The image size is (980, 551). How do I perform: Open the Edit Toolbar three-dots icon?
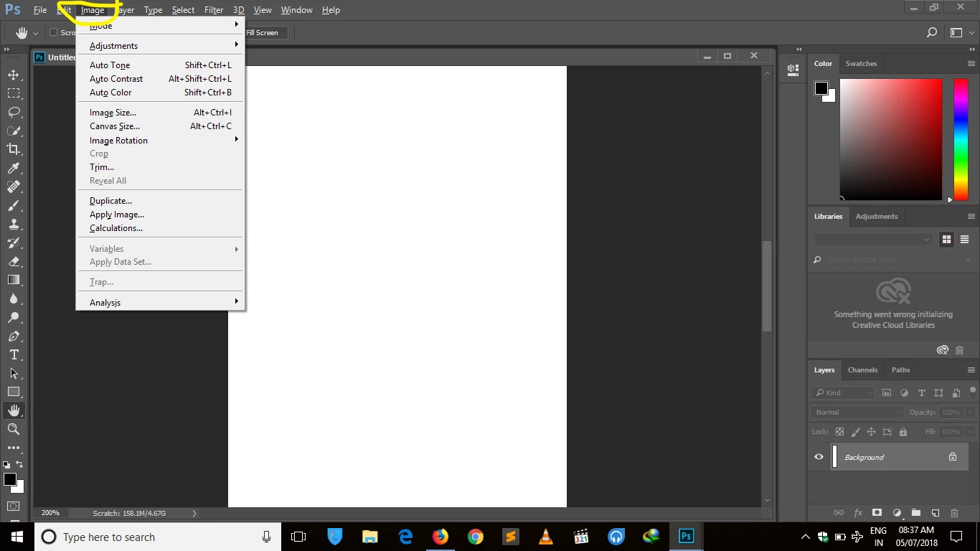point(14,448)
